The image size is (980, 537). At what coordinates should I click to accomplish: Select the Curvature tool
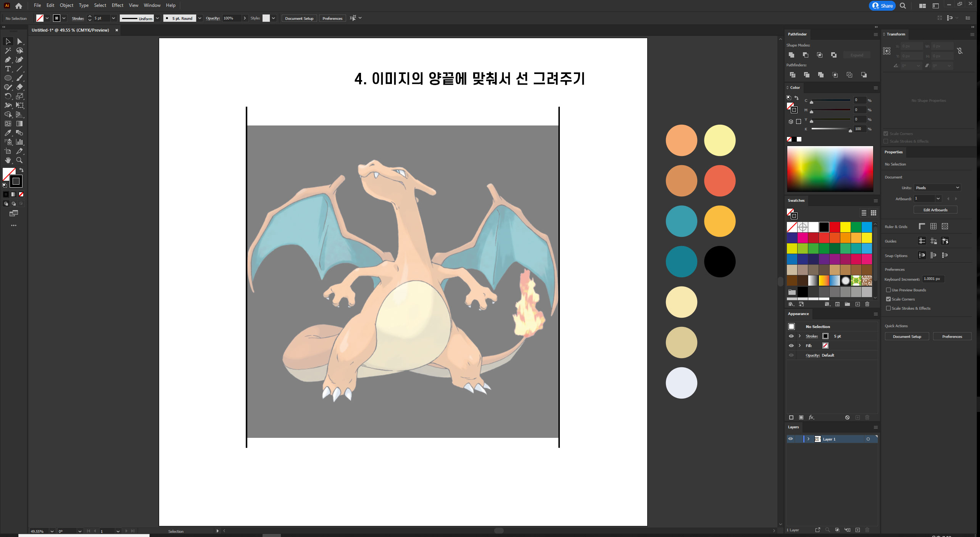click(20, 59)
